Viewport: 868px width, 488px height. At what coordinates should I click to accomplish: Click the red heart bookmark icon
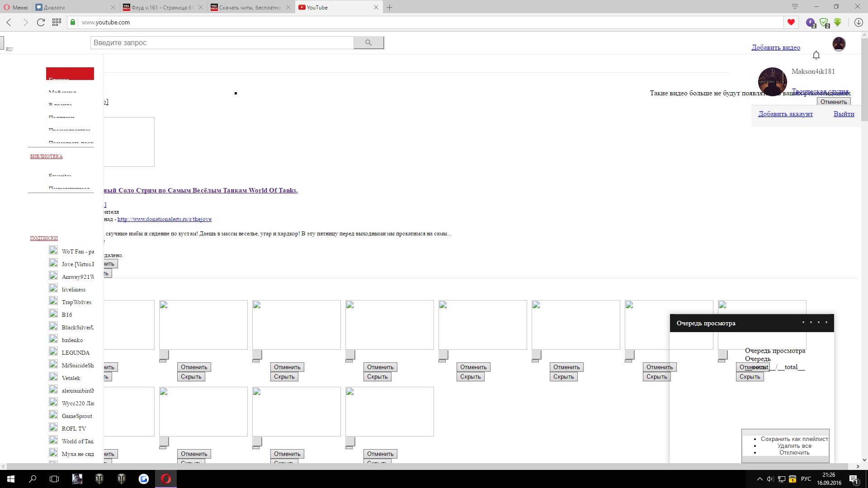[x=791, y=22]
